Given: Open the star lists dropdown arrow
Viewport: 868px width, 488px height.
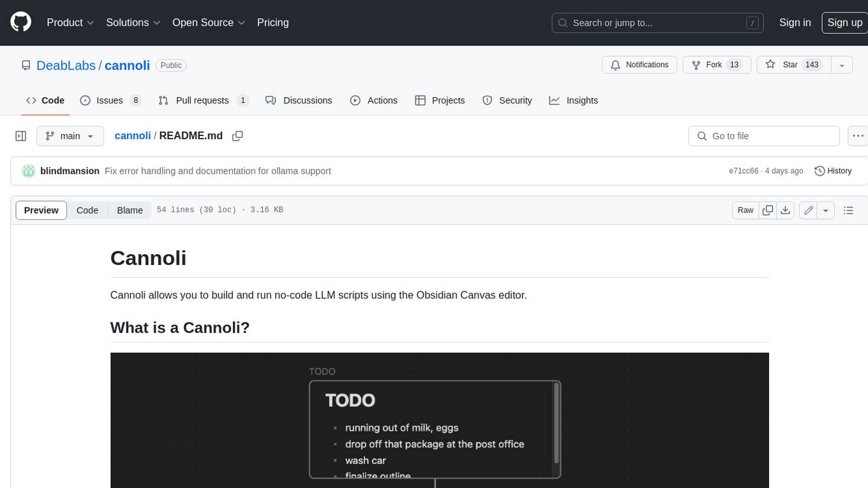Looking at the screenshot, I should [x=842, y=65].
